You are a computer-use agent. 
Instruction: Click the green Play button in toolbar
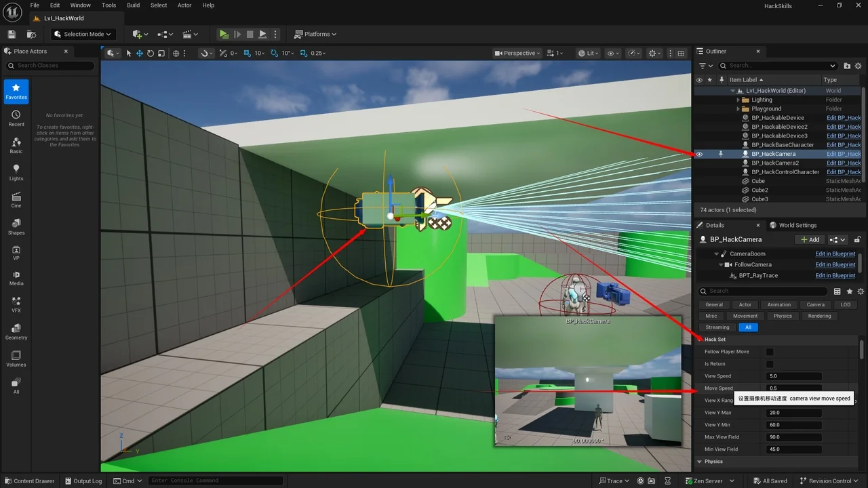pyautogui.click(x=224, y=34)
